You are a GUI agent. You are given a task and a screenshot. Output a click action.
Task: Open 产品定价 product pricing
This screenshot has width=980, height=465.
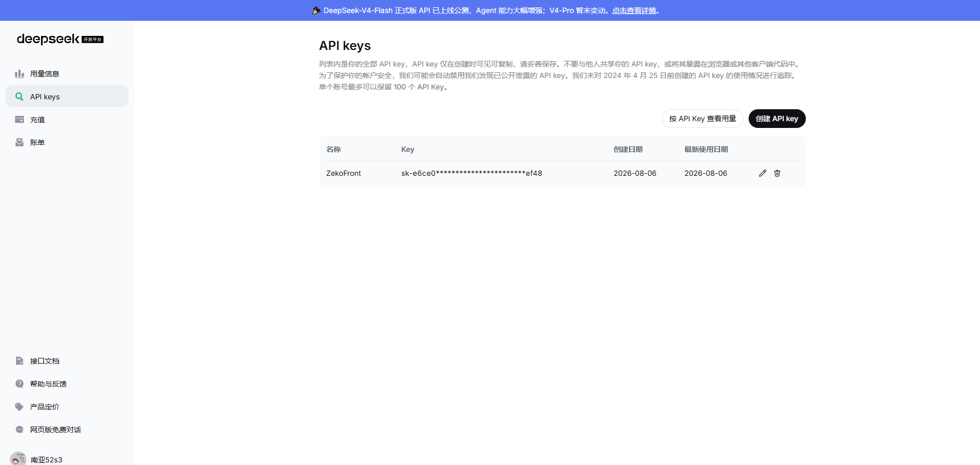(67, 407)
